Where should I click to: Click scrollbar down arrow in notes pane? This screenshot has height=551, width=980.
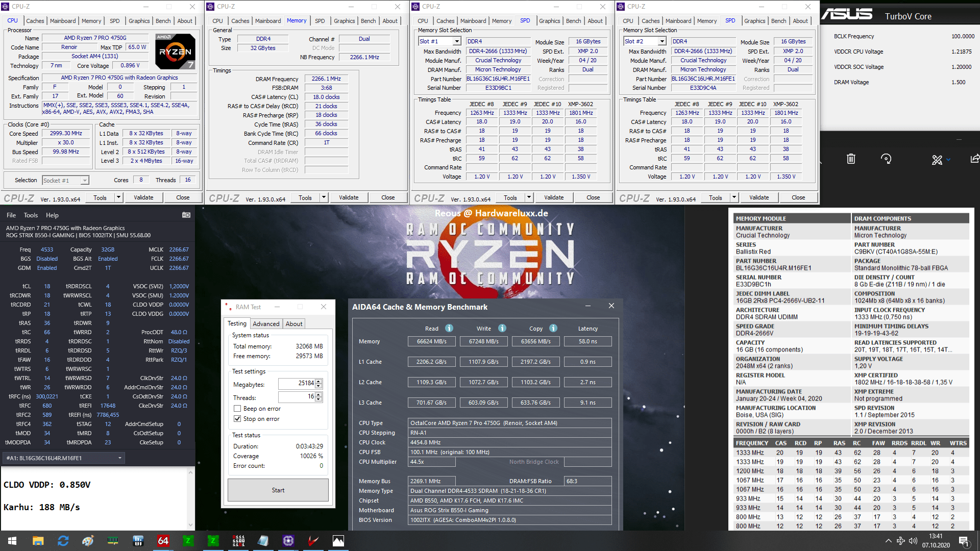pos(191,524)
